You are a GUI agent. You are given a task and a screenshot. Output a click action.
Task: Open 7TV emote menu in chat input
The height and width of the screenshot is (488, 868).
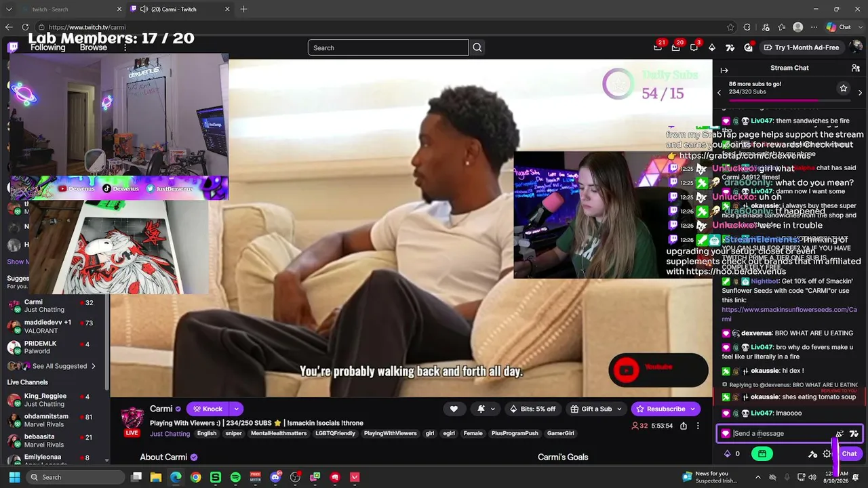(x=854, y=434)
